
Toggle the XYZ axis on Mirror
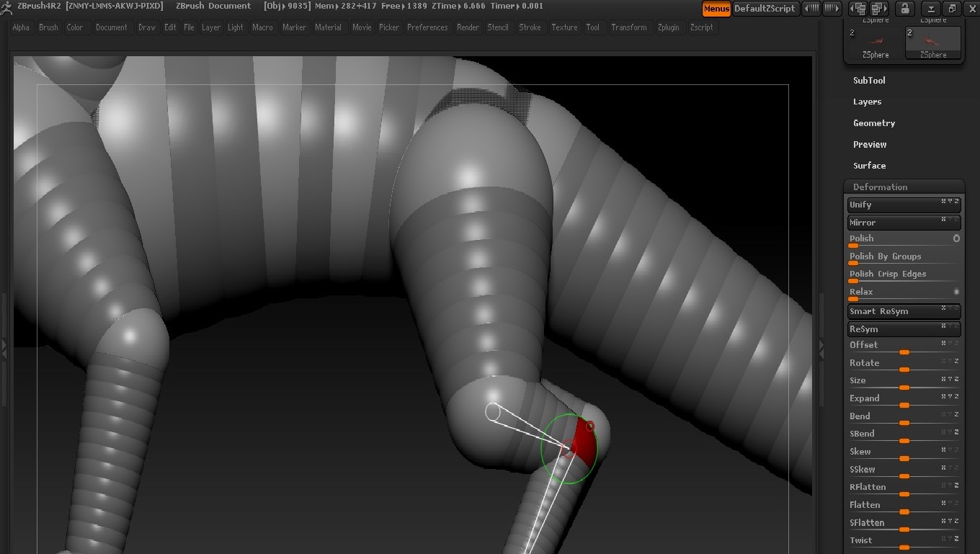(951, 220)
